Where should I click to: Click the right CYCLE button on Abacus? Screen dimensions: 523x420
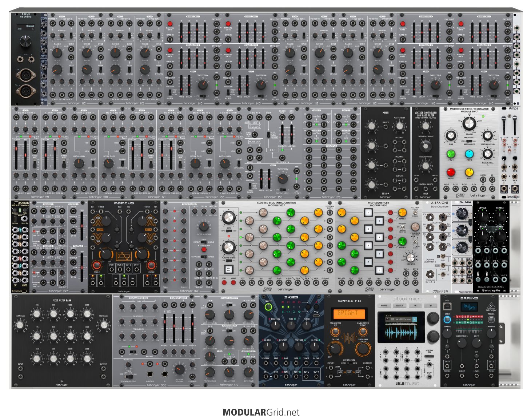pos(151,265)
